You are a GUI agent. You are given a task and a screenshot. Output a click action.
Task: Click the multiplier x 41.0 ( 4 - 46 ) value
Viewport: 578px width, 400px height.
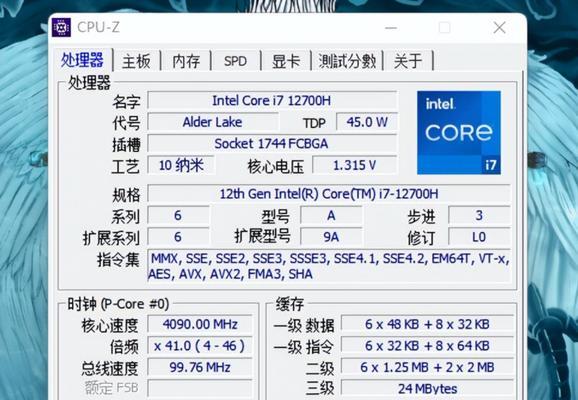coord(200,346)
